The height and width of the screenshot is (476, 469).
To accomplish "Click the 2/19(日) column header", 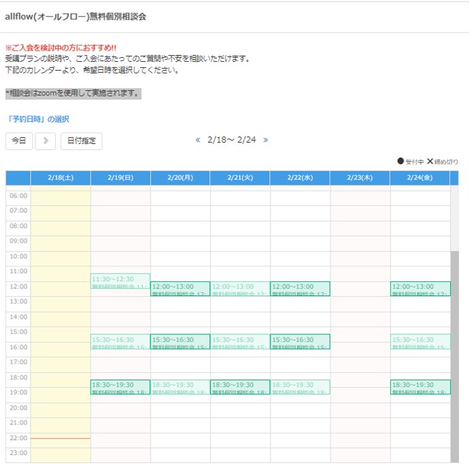I will tap(120, 178).
